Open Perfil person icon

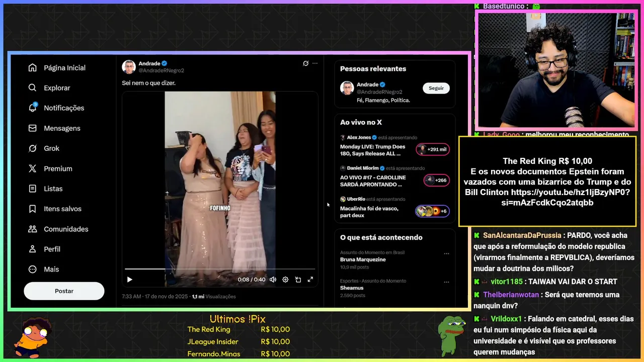[x=32, y=249]
